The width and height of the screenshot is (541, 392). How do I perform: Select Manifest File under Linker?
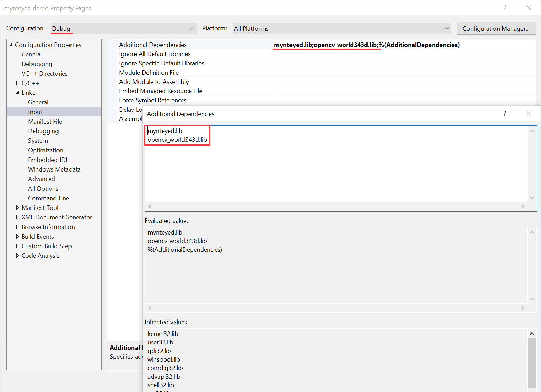(45, 122)
